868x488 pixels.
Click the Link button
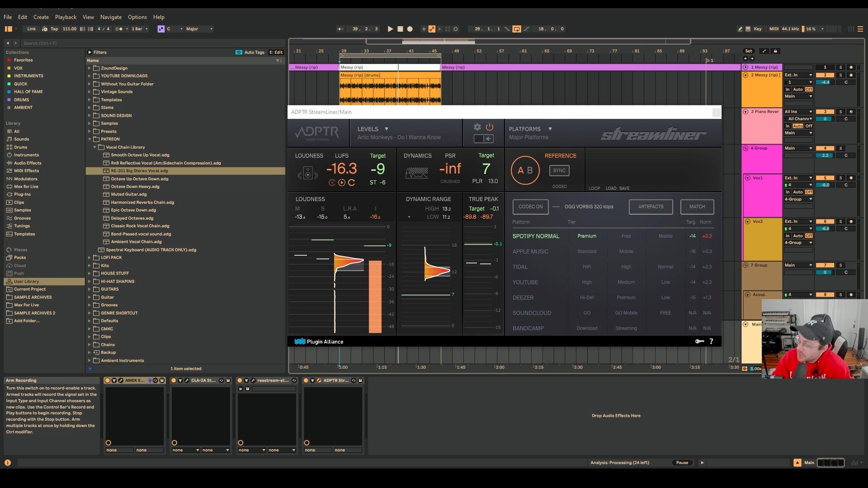31,29
